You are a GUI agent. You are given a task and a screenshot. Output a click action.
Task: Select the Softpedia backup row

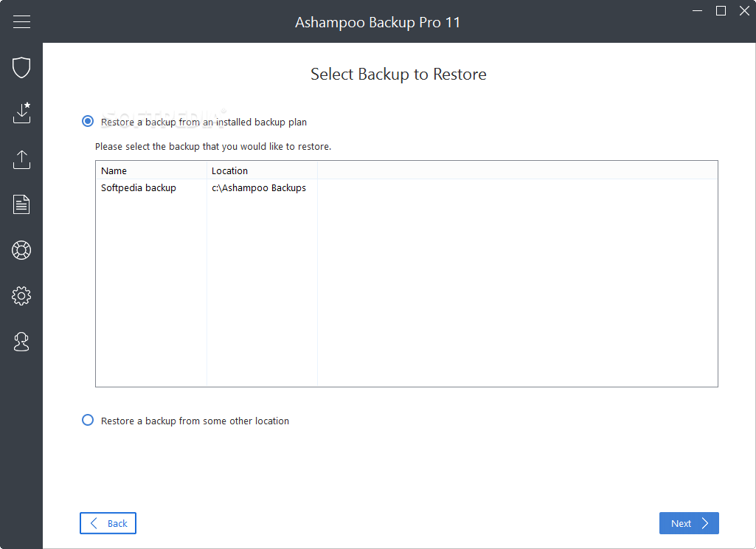[406, 188]
